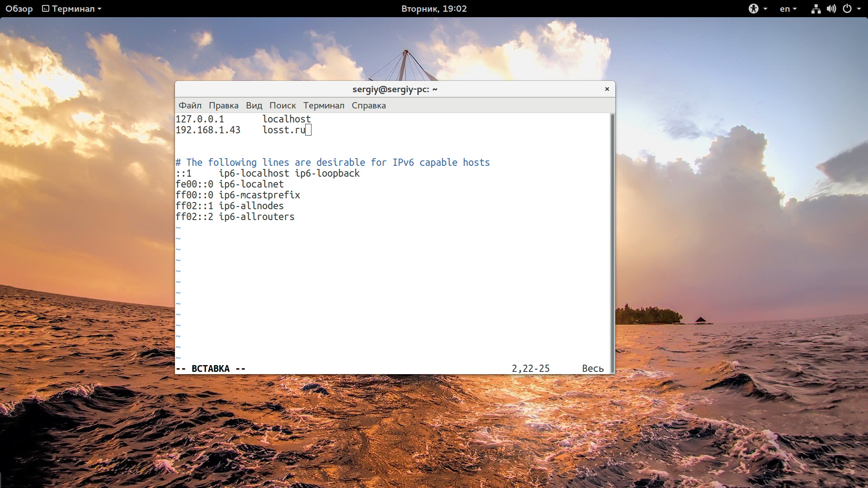Open the Вид menu
This screenshot has height=488, width=868.
click(254, 105)
